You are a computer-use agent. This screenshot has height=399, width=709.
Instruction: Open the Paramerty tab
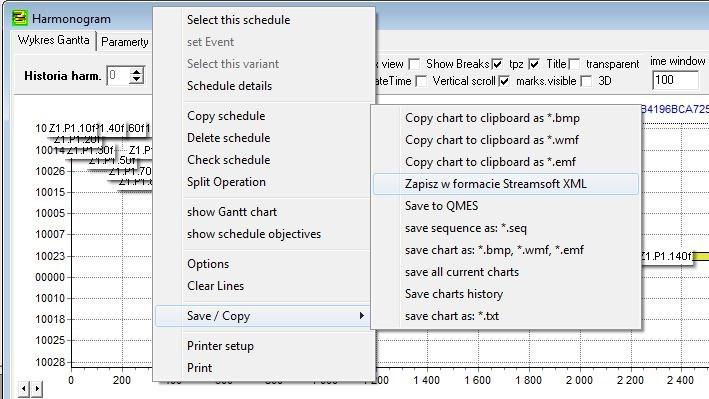pyautogui.click(x=125, y=42)
